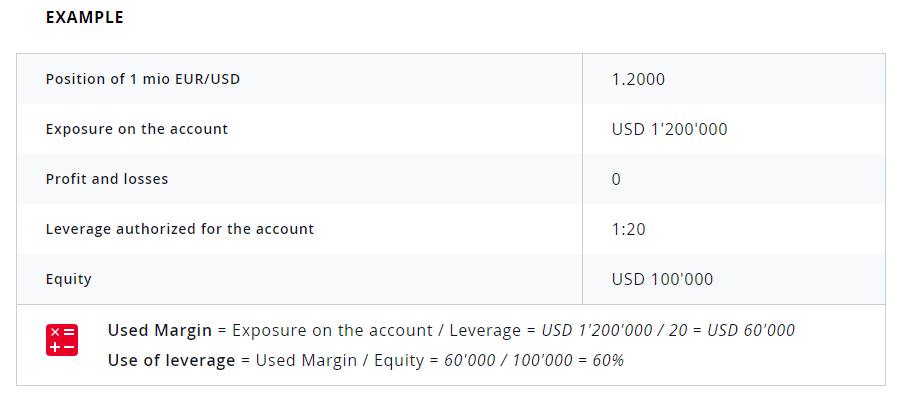Click the bold 'Use of leverage' term
This screenshot has width=901, height=398.
tap(171, 360)
